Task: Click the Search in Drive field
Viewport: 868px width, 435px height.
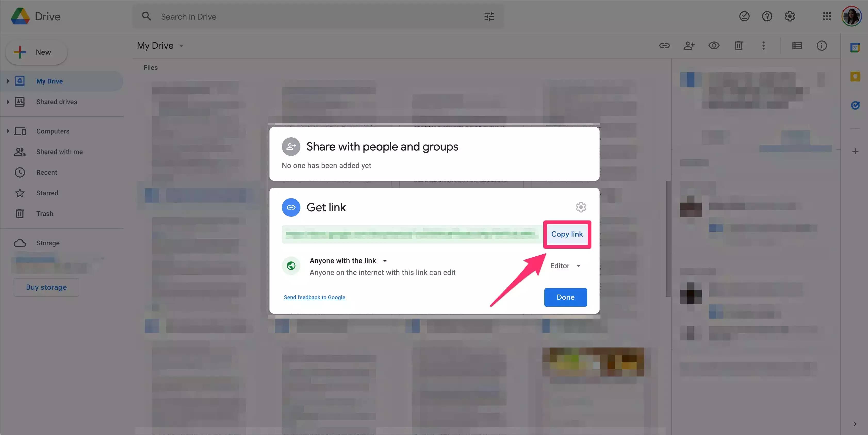Action: coord(303,16)
